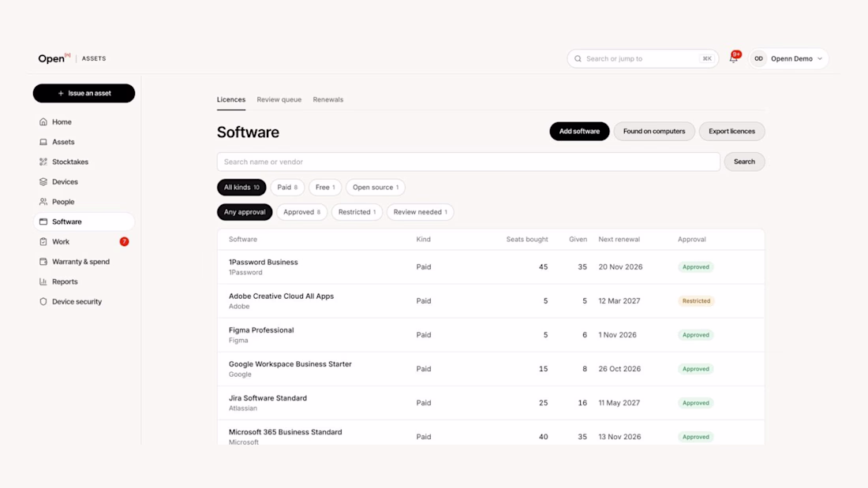Click the People icon in sidebar
This screenshot has height=488, width=868.
click(x=43, y=201)
